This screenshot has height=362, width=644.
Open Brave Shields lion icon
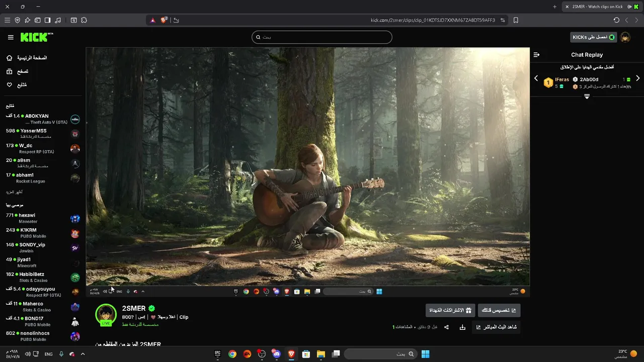[x=164, y=20]
